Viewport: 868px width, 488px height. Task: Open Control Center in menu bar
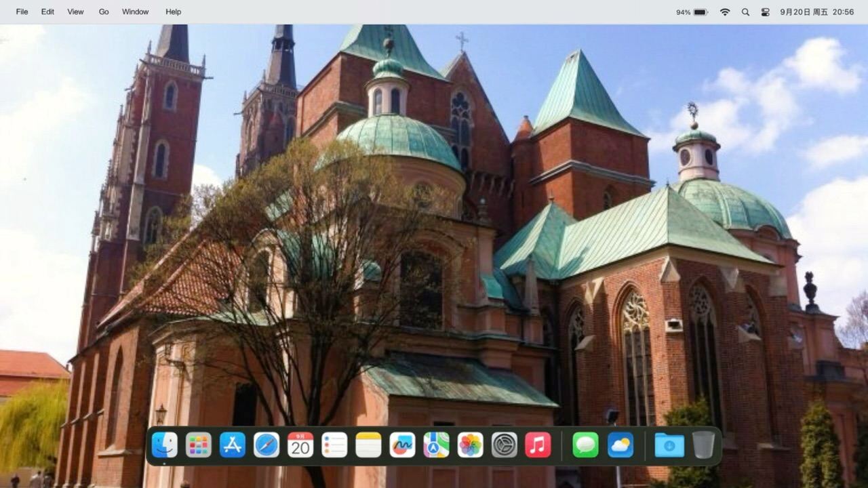point(766,12)
